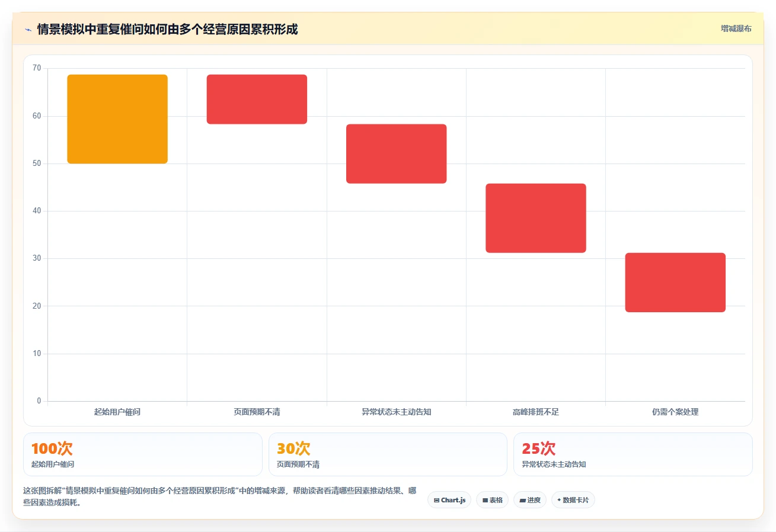Click the 进度 tag chip

pyautogui.click(x=530, y=500)
